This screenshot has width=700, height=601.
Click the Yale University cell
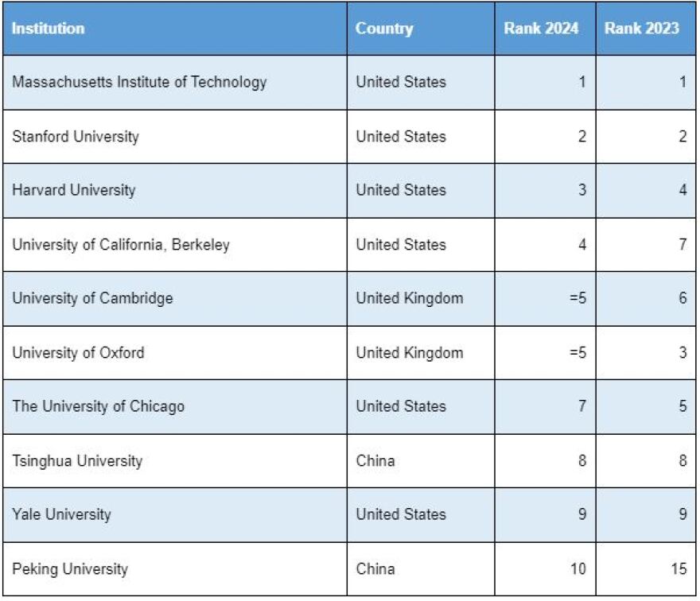(x=61, y=514)
